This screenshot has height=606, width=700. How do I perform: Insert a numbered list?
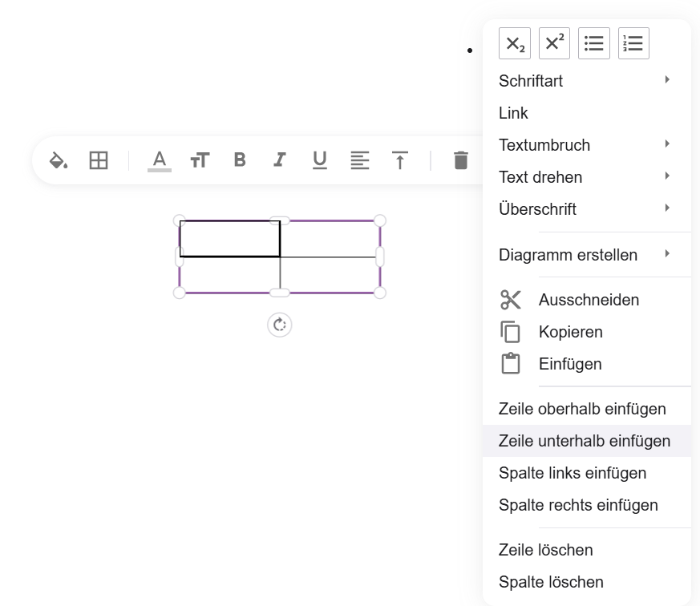[633, 43]
